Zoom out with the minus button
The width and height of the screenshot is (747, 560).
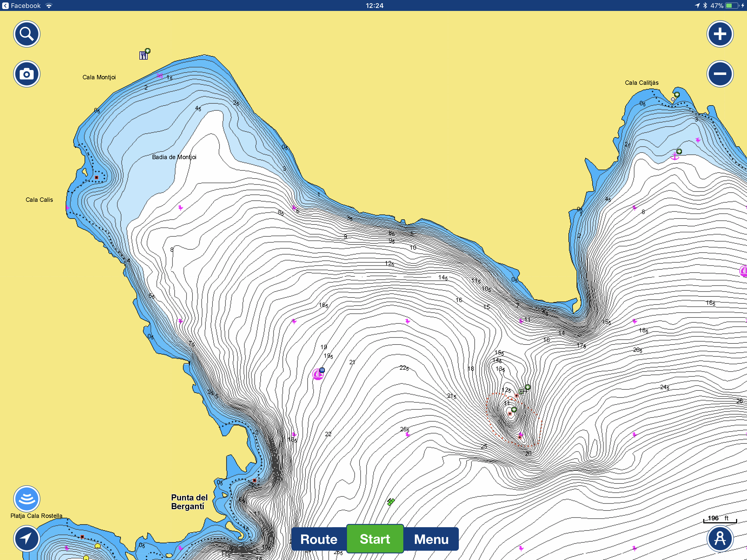(720, 74)
